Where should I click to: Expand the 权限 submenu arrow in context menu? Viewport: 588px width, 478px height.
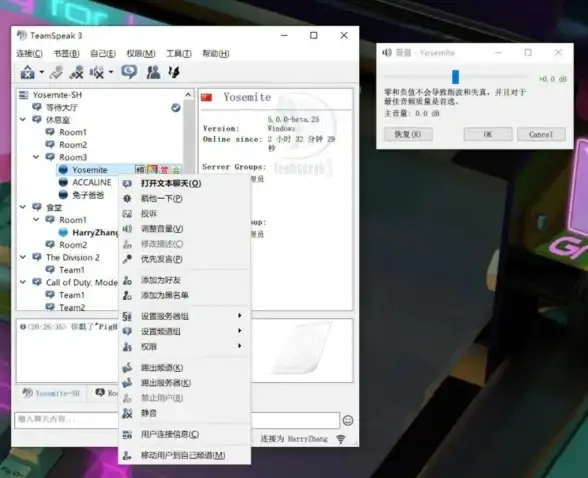pyautogui.click(x=240, y=346)
